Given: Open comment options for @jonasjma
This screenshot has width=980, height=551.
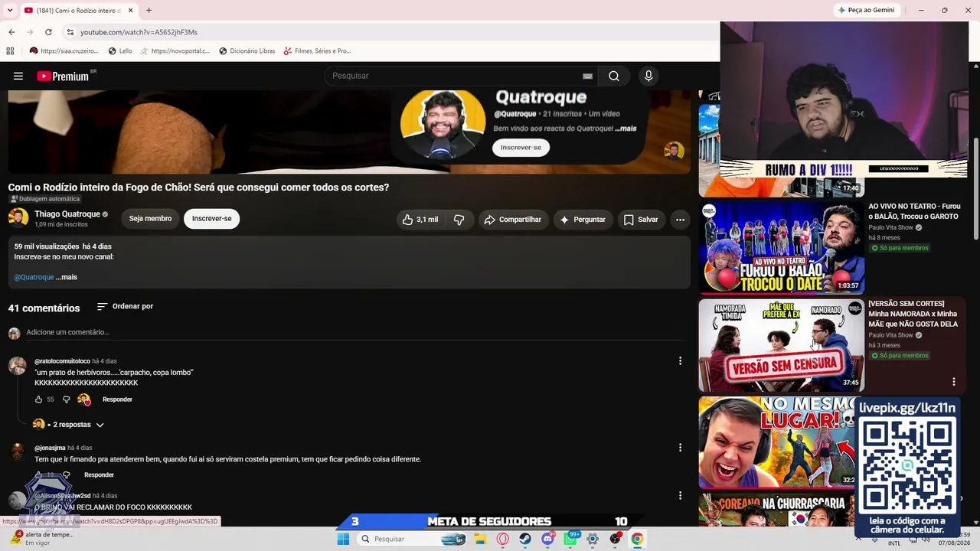Looking at the screenshot, I should pyautogui.click(x=680, y=447).
